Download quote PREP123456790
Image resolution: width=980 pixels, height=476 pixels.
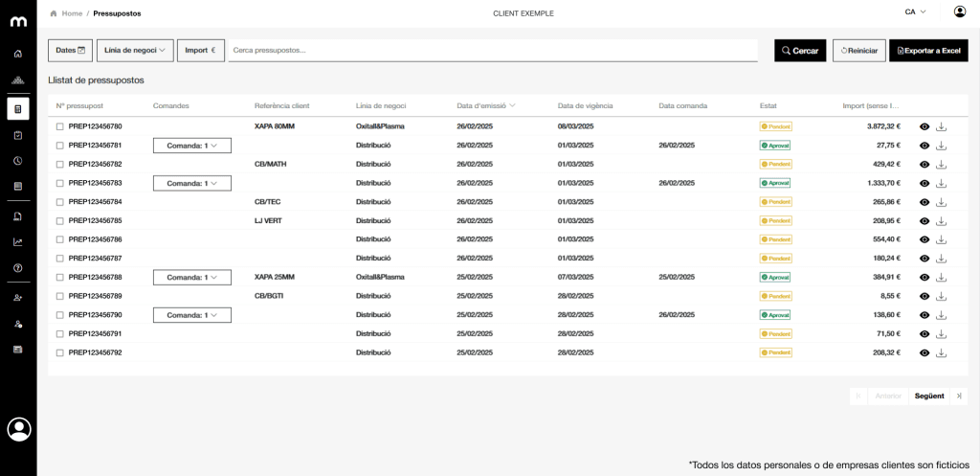[942, 315]
